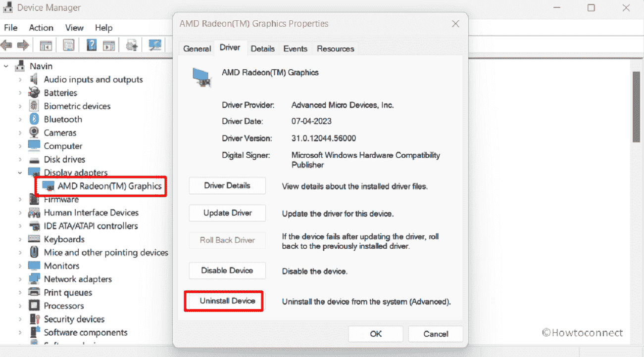
Task: Click Cancel in the Properties dialog
Action: [436, 334]
